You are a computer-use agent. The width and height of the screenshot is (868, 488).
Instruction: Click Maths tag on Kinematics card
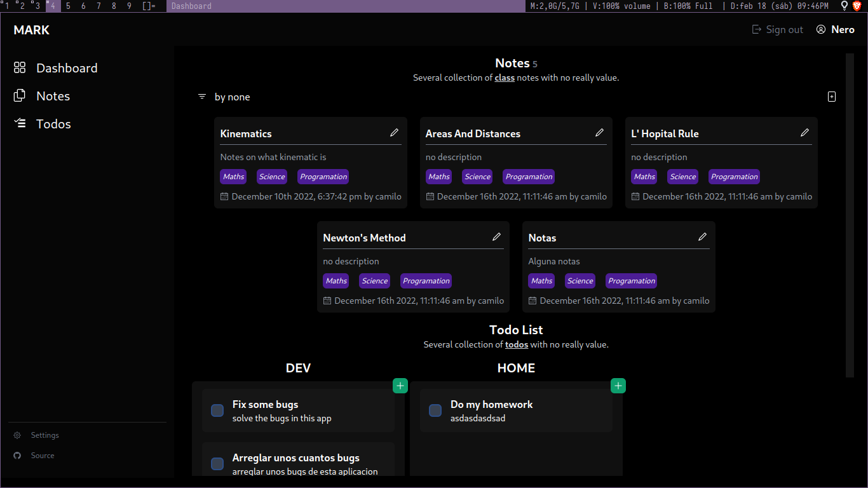coord(233,177)
